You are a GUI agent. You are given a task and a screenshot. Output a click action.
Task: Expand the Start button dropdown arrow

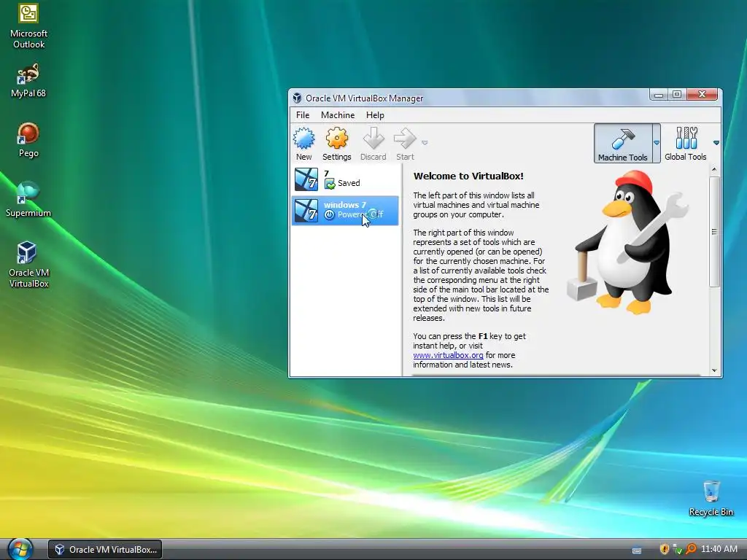tap(425, 142)
